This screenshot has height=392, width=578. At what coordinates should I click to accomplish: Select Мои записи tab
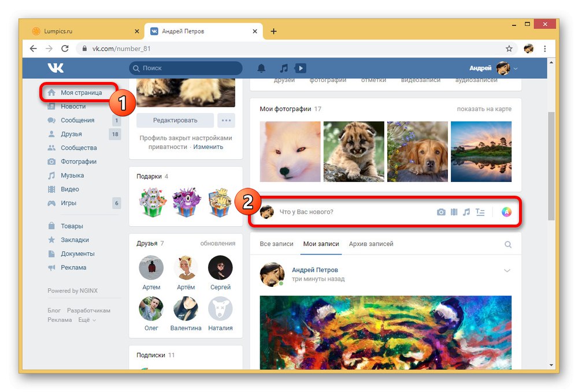click(321, 244)
